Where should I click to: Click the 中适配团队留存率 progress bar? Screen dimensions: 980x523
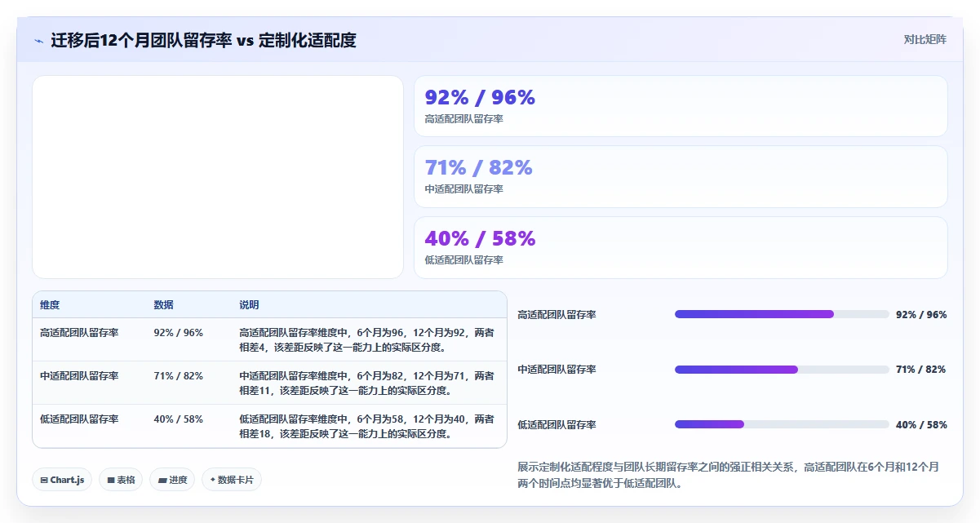tap(782, 370)
